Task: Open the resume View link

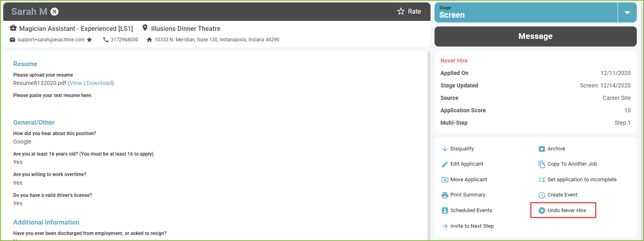Action: tap(76, 83)
